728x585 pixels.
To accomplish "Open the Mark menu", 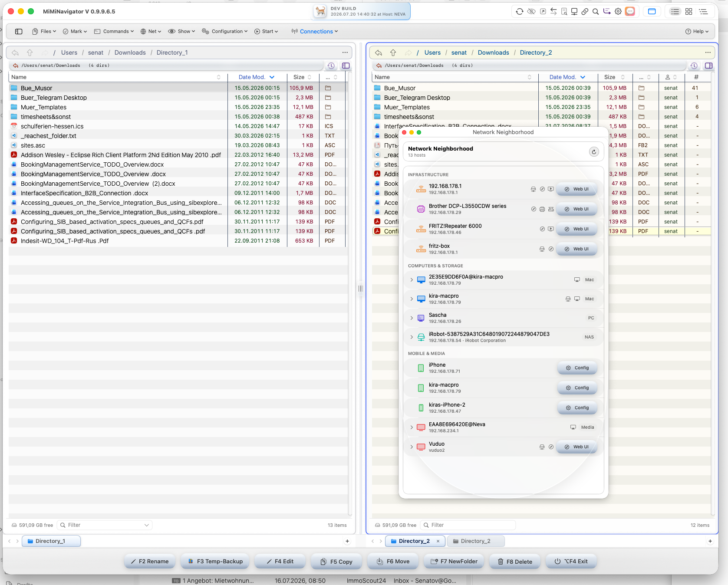I will pos(75,31).
